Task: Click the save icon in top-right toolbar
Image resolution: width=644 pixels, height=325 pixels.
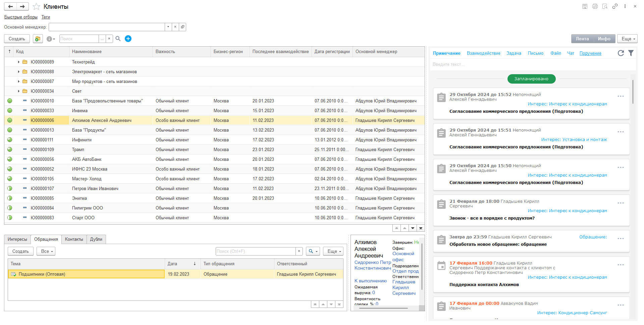Action: (x=585, y=6)
